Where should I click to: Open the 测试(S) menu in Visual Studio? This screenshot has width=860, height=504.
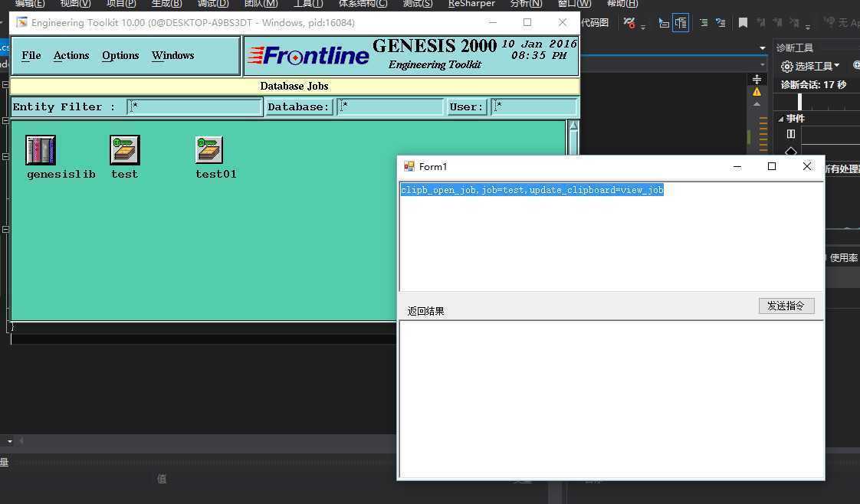coord(418,3)
